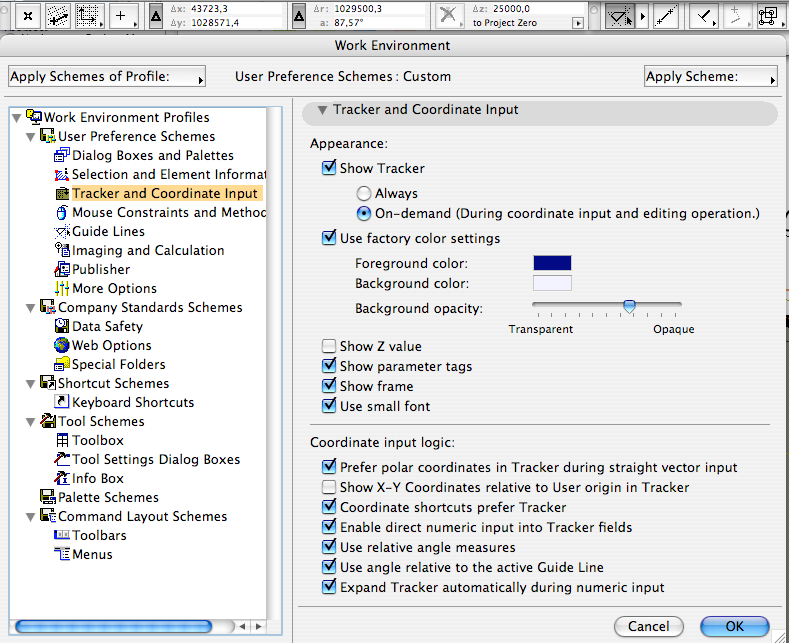789x643 pixels.
Task: Click the OK button
Action: click(x=735, y=626)
